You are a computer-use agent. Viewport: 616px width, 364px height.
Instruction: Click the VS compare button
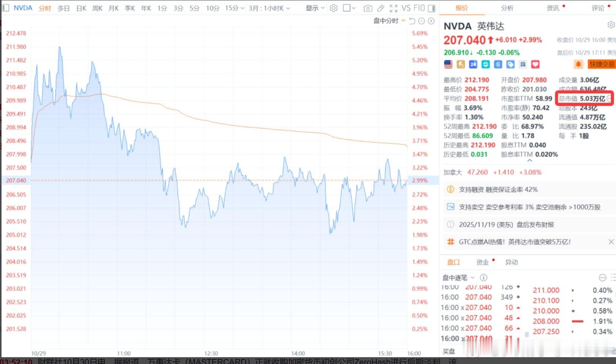406,8
